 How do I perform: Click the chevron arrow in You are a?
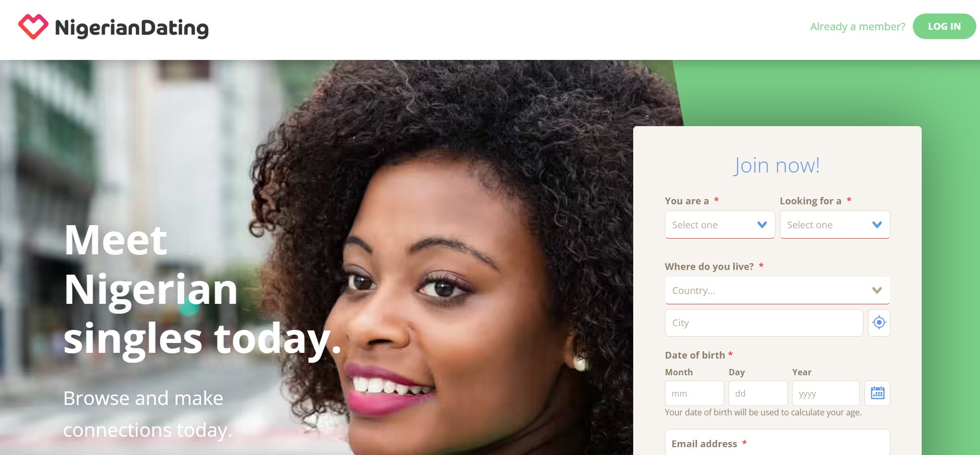point(762,225)
